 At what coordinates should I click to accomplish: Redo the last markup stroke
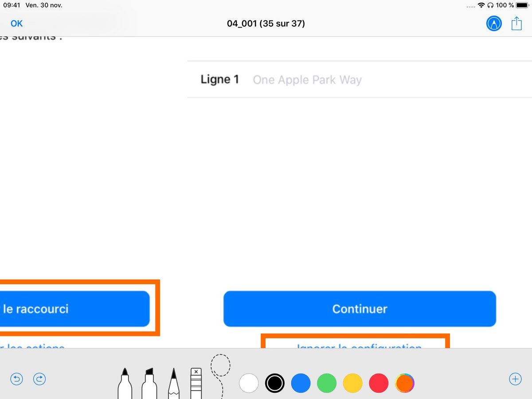pos(40,379)
